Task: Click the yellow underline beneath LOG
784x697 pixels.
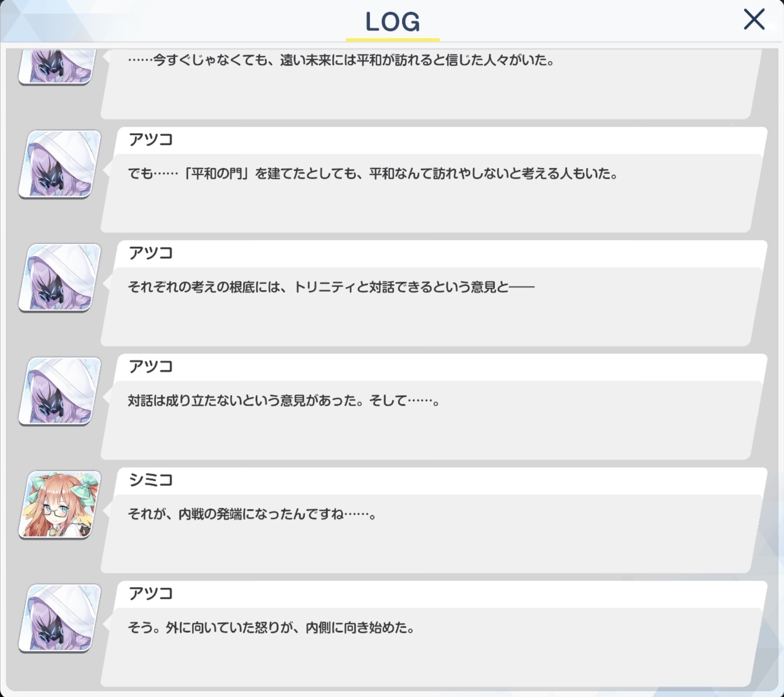Action: pyautogui.click(x=393, y=40)
